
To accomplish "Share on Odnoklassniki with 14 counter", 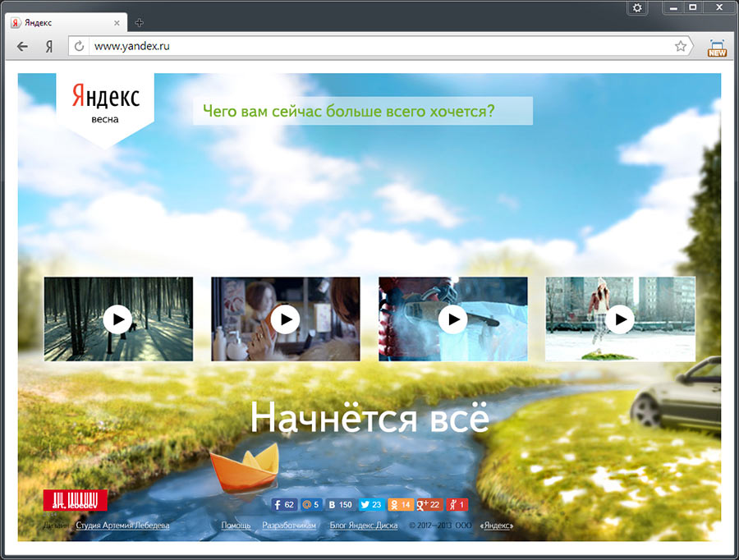I will [400, 505].
